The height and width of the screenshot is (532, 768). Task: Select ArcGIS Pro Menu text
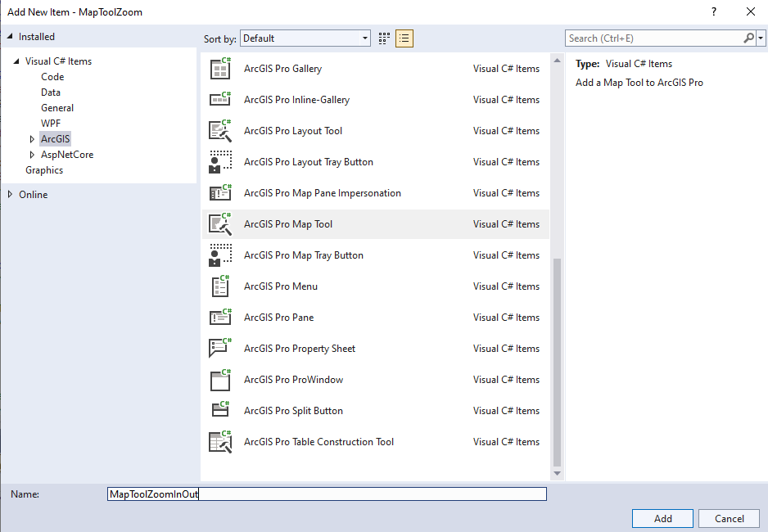point(281,286)
